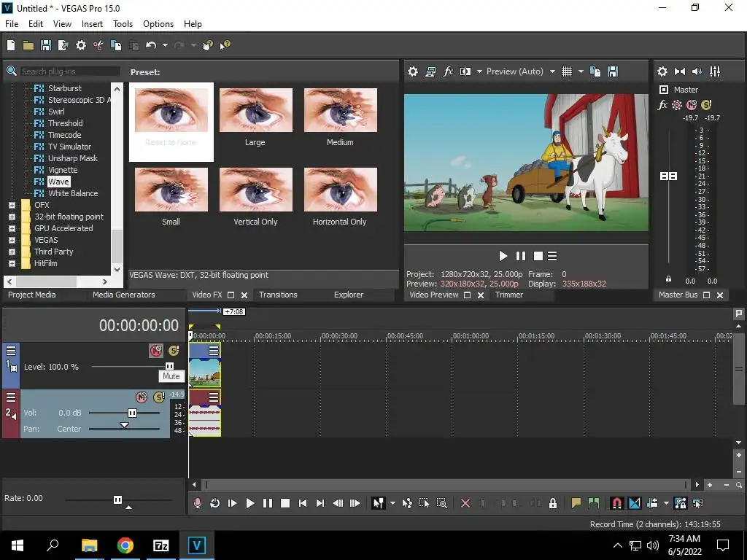Click Play from Start button in transport
This screenshot has width=747, height=560.
(x=232, y=503)
